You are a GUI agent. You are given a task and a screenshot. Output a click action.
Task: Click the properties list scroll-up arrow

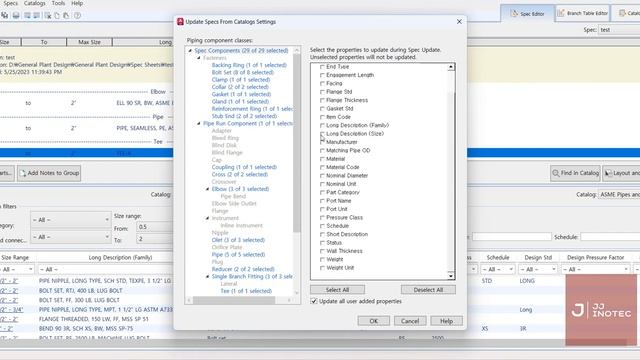(451, 67)
